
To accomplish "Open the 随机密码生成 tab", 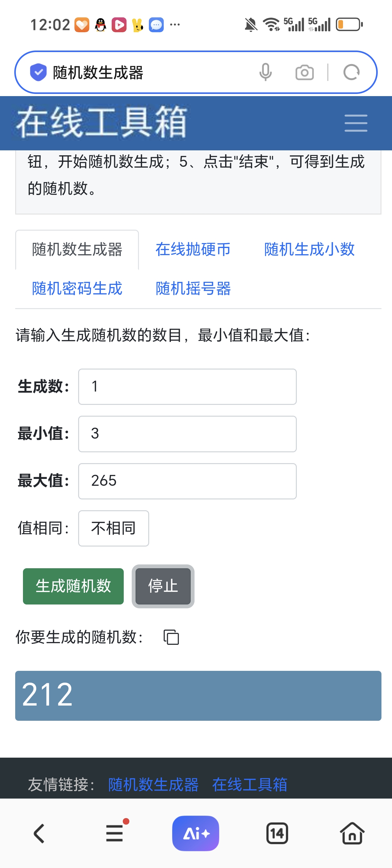I will point(77,289).
